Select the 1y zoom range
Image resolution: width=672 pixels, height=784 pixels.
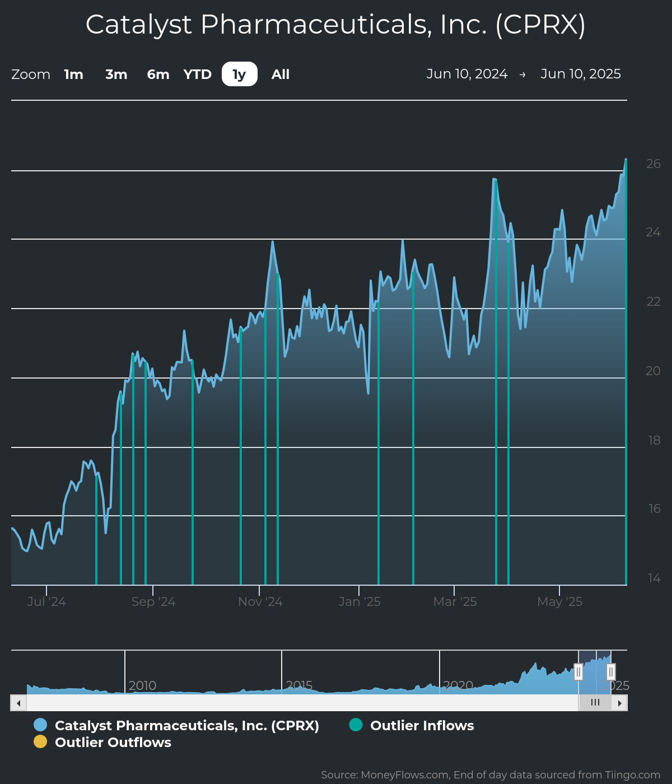pos(240,74)
